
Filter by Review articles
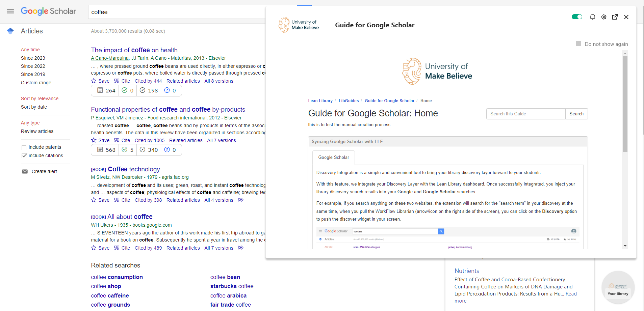tap(37, 131)
